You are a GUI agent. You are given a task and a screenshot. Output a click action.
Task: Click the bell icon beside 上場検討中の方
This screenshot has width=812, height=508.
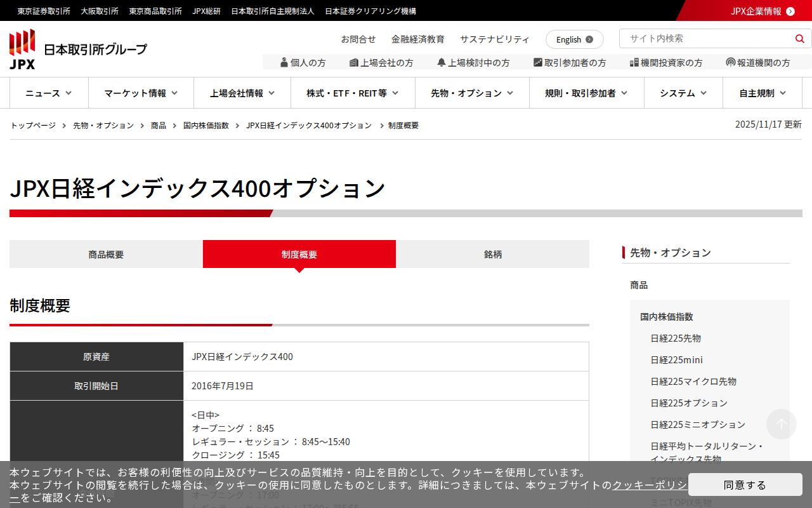(x=442, y=62)
